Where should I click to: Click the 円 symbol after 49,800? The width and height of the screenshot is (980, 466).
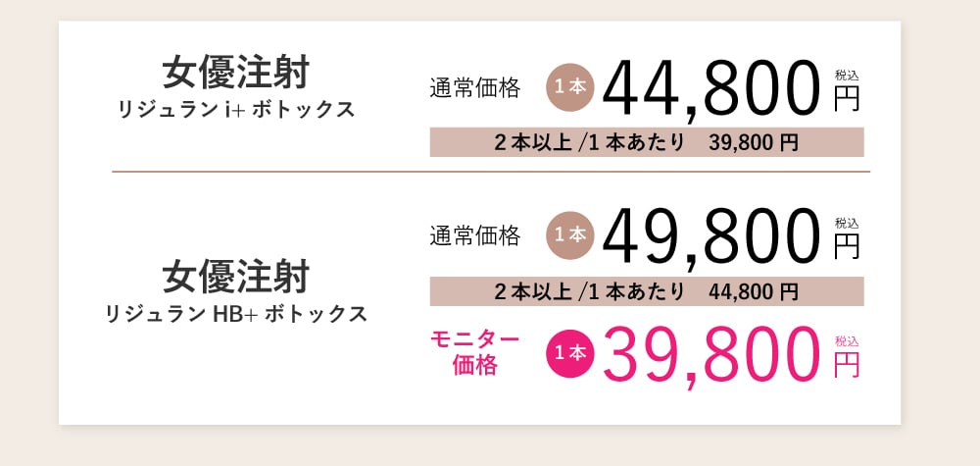[x=847, y=247]
